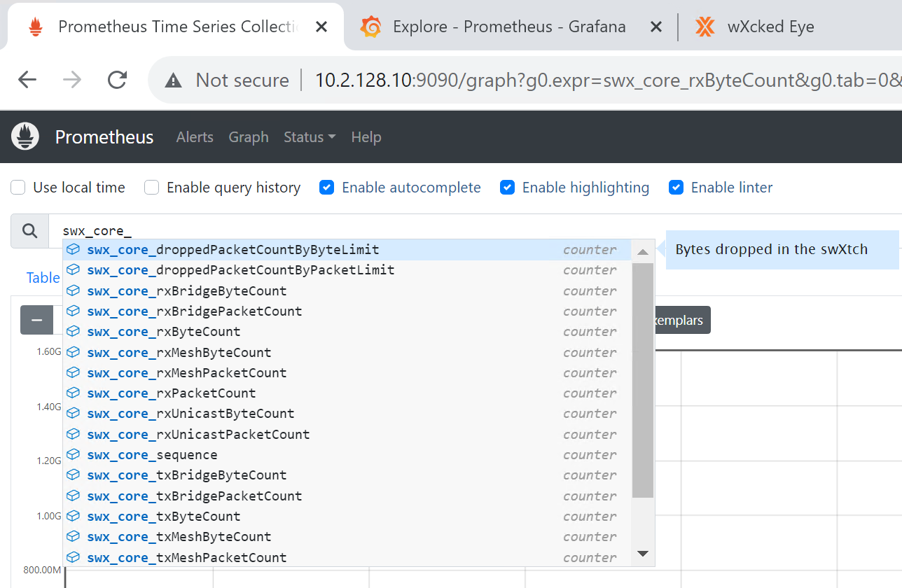Click the autocomplete list scrollbar thumb
This screenshot has height=588, width=902.
643,380
